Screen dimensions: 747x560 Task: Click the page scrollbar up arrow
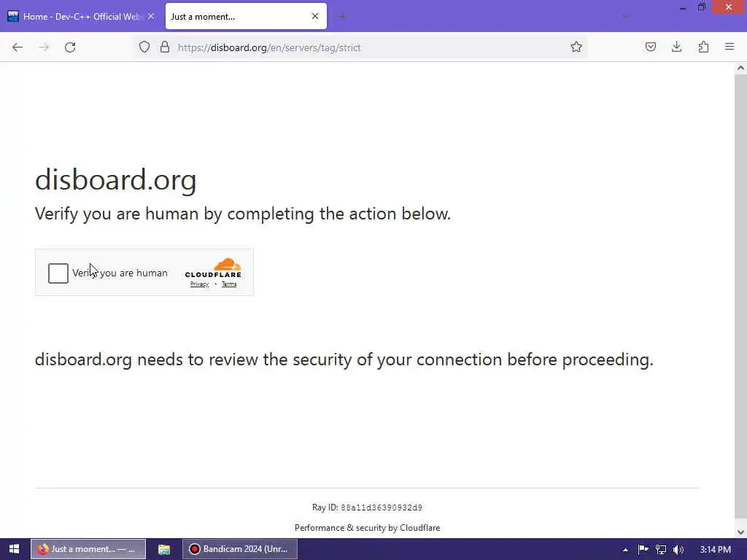(x=740, y=68)
